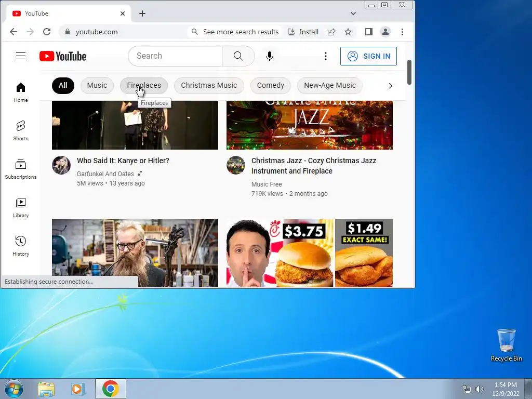Click the SIGN IN button
This screenshot has width=532, height=399.
pyautogui.click(x=368, y=56)
